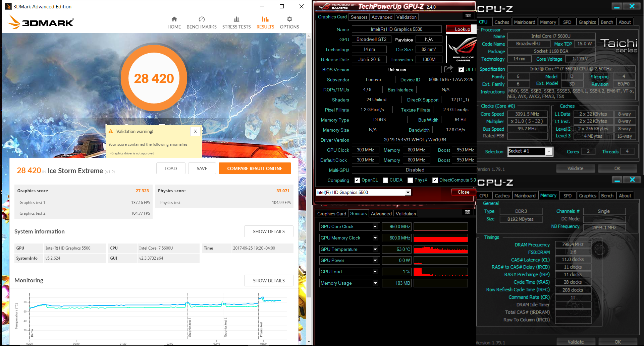Open SPD tab in lower CPU-Z window
This screenshot has height=346, width=644.
(568, 196)
